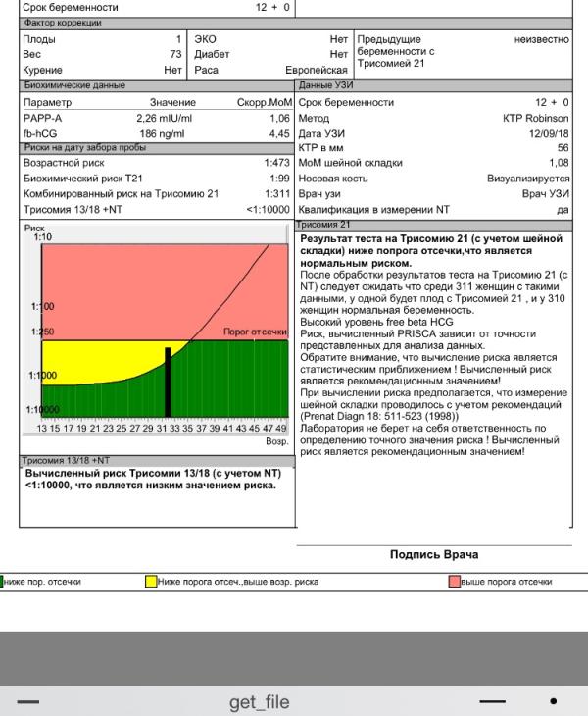Select the PAPP-A value 2,26 mIU/ml
The image size is (588, 716).
(x=165, y=118)
